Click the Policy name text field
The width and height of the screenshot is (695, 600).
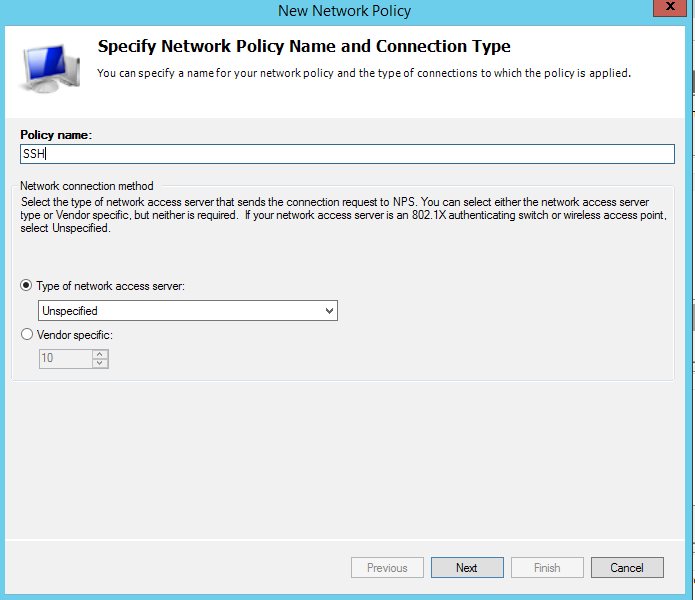tap(346, 154)
